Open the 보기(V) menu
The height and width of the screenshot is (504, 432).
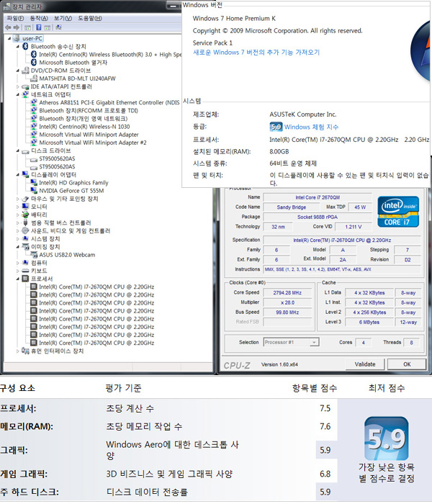point(63,18)
